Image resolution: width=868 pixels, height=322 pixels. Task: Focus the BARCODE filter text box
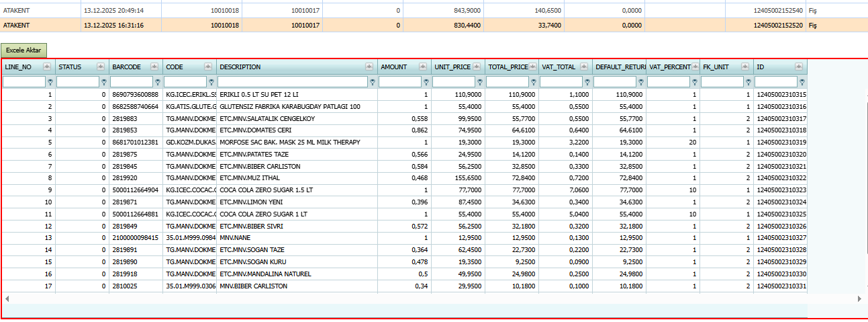click(x=132, y=82)
